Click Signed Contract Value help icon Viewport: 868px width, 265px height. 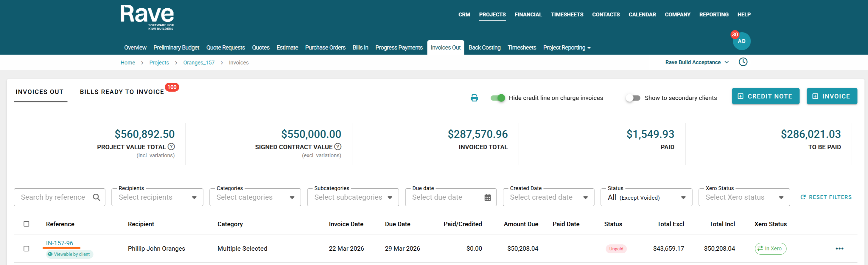coord(337,147)
